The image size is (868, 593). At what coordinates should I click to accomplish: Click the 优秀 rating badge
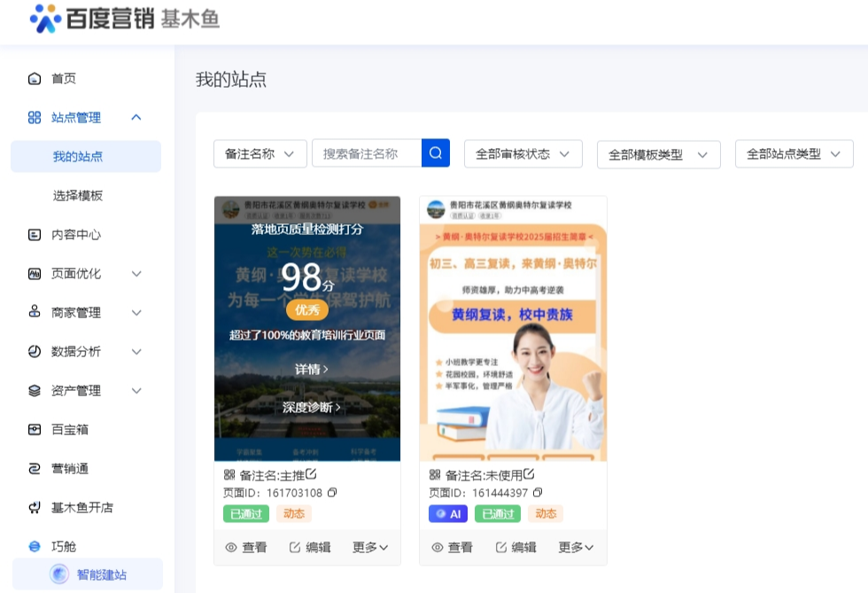point(307,310)
